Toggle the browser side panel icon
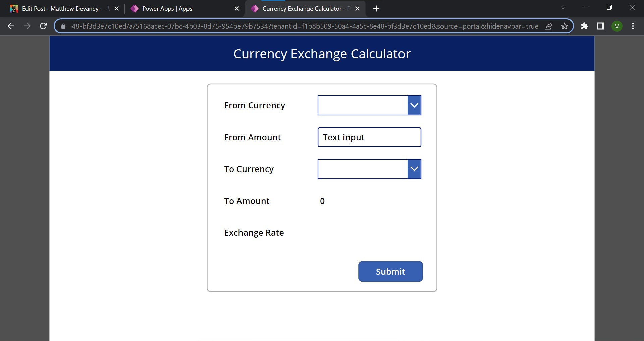The image size is (644, 341). click(601, 26)
